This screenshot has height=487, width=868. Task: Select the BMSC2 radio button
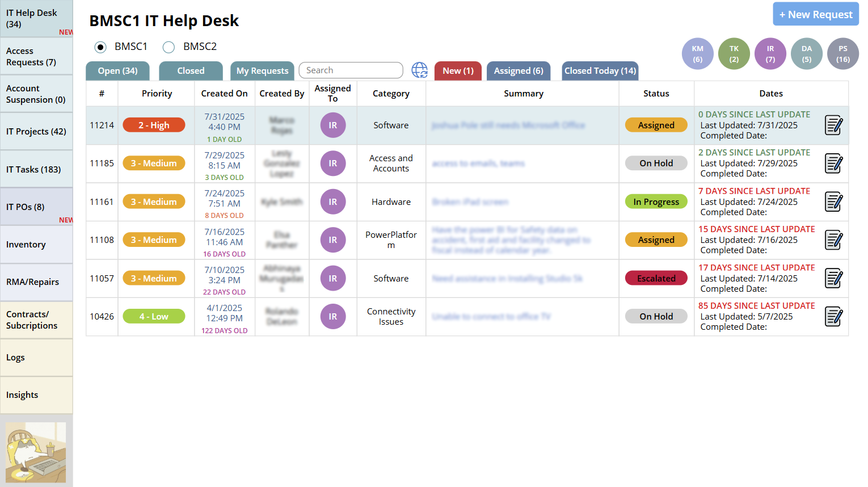click(x=168, y=47)
